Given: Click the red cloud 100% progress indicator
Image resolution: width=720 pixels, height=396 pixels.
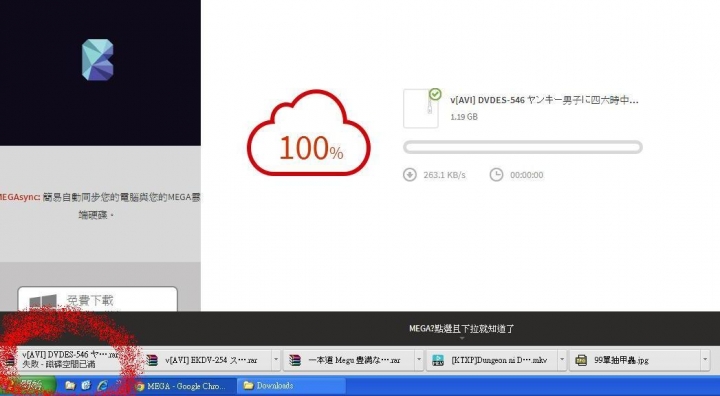Looking at the screenshot, I should 309,133.
